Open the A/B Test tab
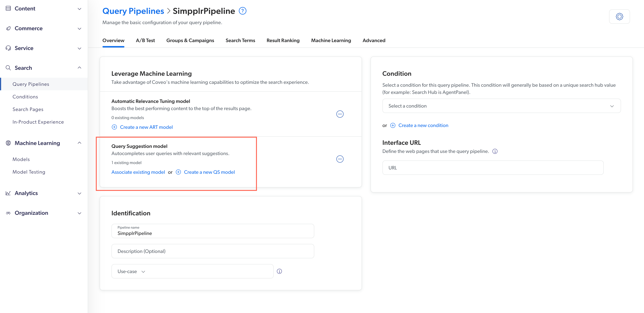This screenshot has width=644, height=313. [145, 40]
